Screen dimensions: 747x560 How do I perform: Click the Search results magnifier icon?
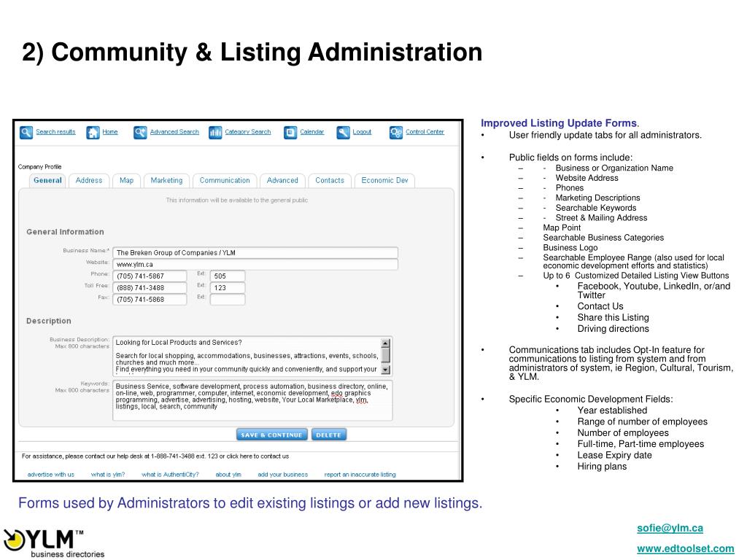click(x=26, y=132)
